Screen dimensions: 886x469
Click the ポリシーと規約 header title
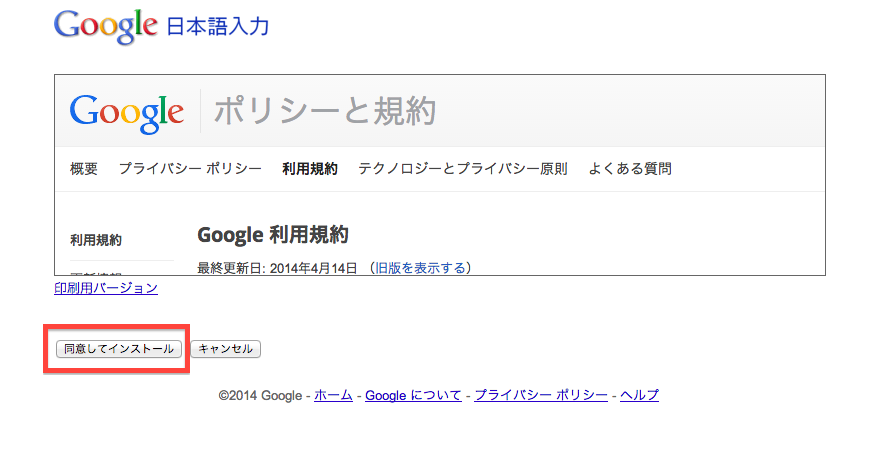click(325, 111)
